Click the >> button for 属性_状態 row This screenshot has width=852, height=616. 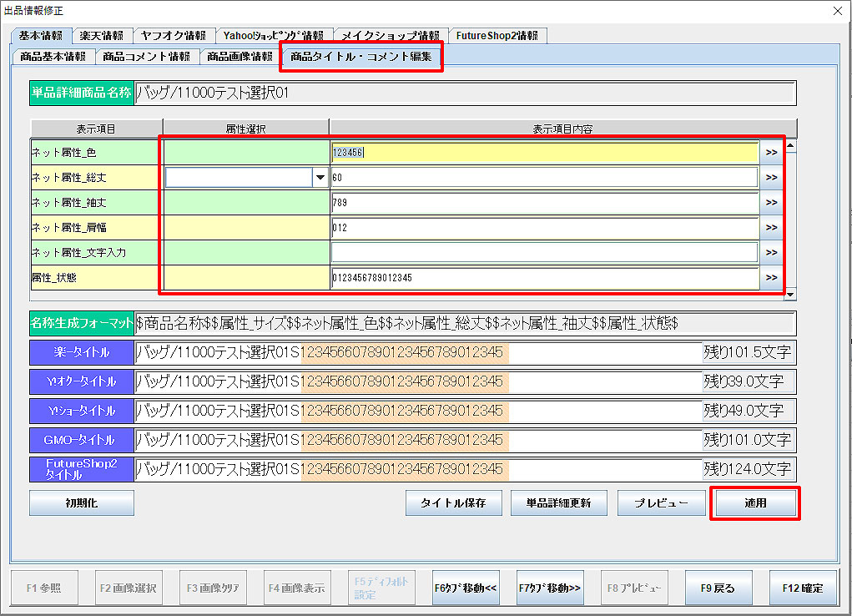770,278
